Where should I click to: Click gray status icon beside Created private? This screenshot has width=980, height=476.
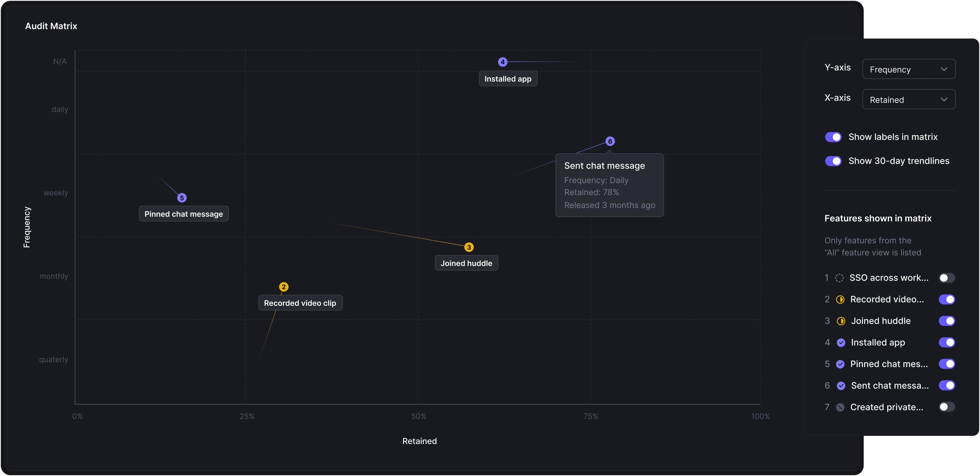click(x=840, y=408)
